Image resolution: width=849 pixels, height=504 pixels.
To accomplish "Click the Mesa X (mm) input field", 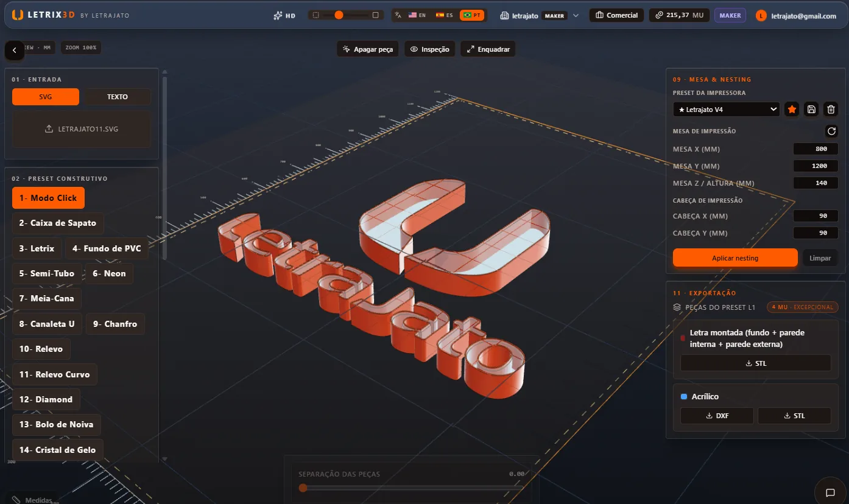I will click(x=816, y=149).
